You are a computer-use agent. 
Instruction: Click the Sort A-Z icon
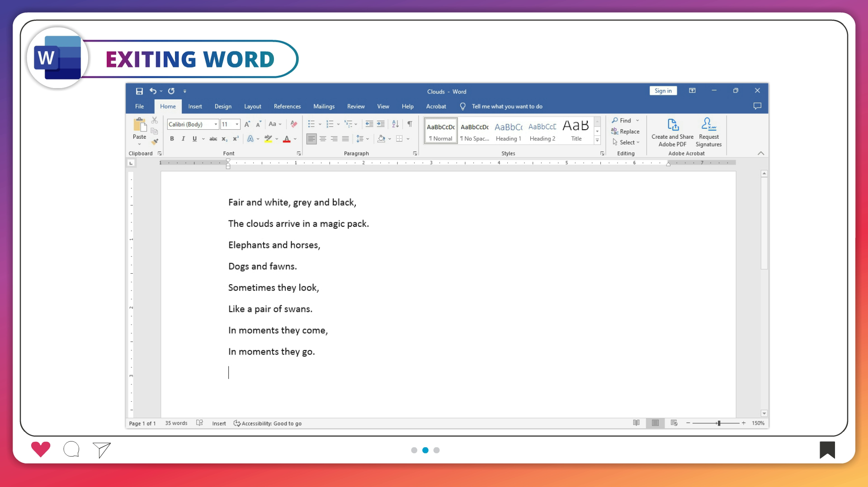coord(396,124)
